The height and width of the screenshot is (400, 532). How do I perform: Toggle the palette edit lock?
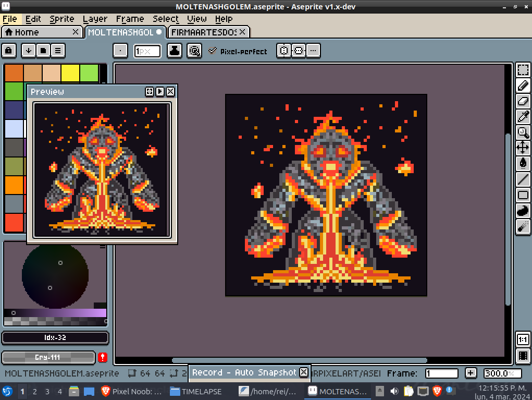pos(9,51)
